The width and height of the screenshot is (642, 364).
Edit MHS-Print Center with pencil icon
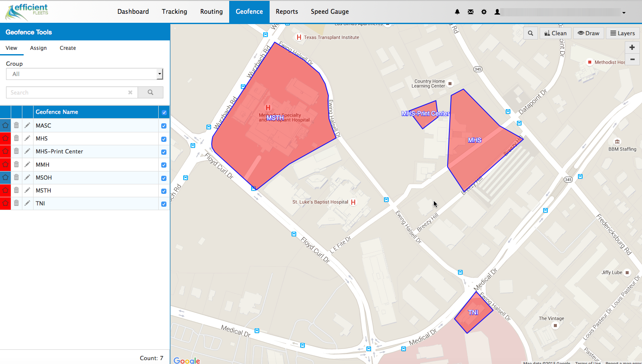coord(28,151)
